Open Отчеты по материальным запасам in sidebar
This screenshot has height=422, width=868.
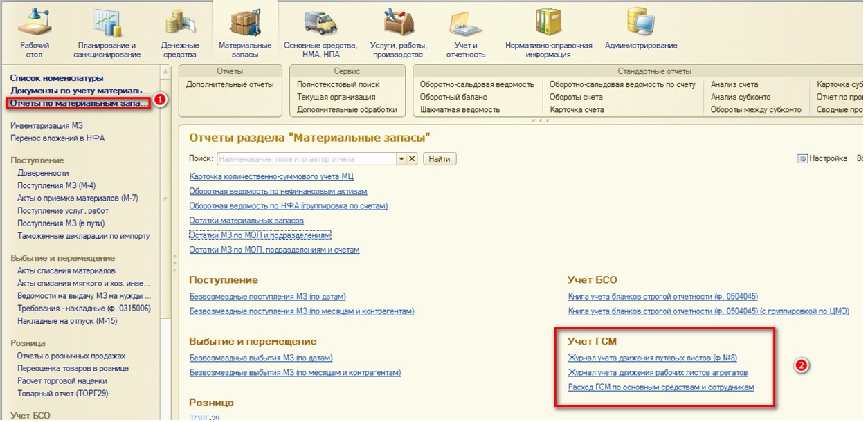pyautogui.click(x=80, y=103)
